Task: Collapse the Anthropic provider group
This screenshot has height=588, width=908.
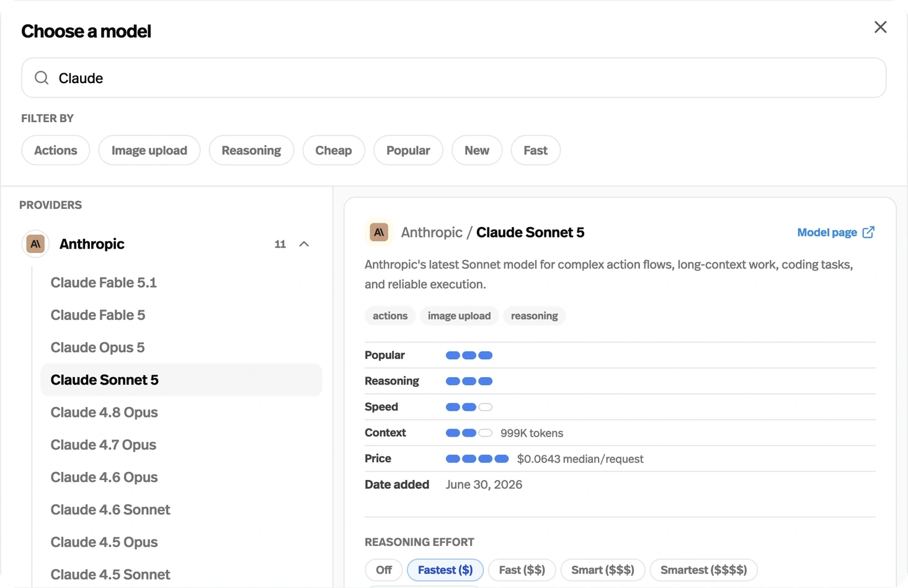Action: (x=304, y=244)
